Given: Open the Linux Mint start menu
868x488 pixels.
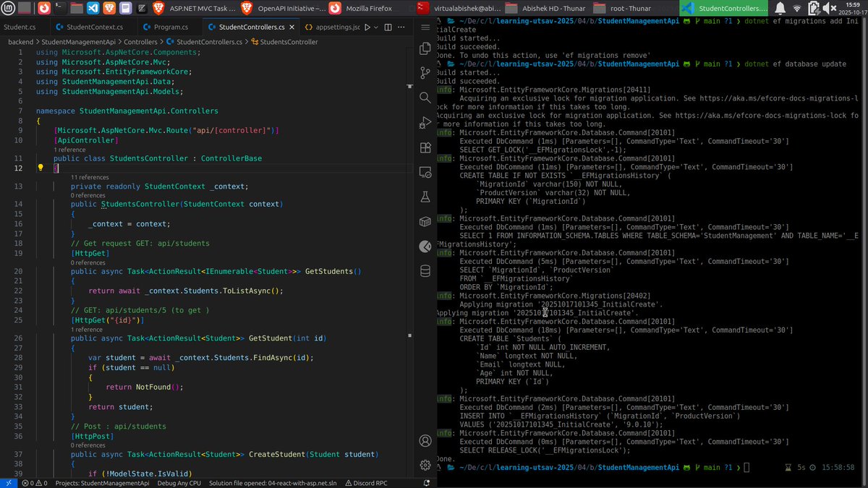Looking at the screenshot, I should tap(7, 9).
